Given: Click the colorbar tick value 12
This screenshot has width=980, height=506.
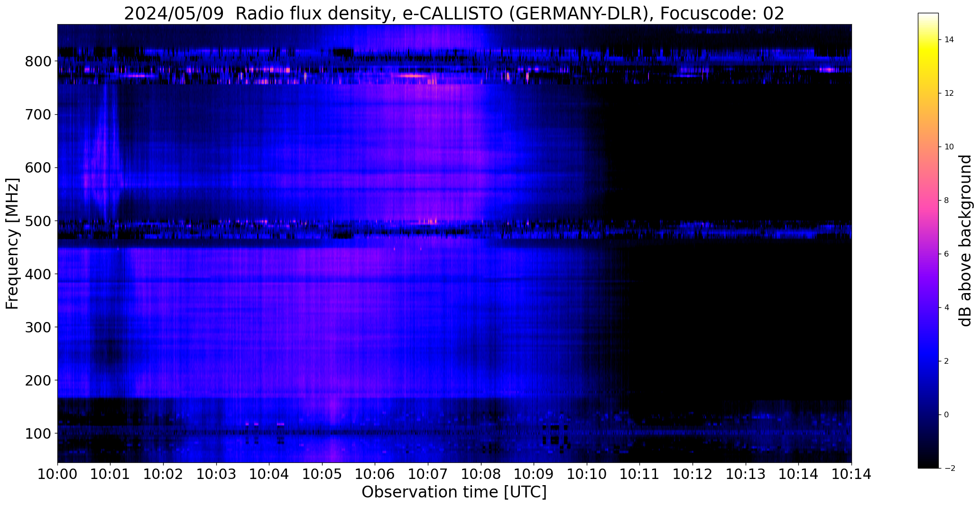Looking at the screenshot, I should (949, 93).
